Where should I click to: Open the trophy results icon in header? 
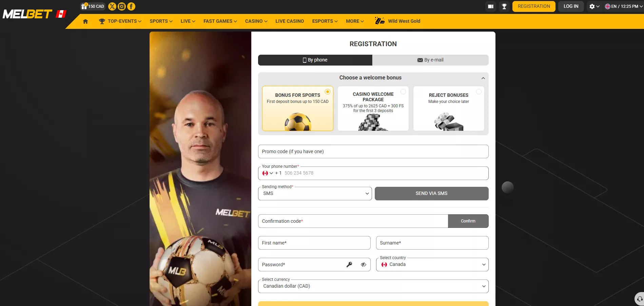click(504, 6)
